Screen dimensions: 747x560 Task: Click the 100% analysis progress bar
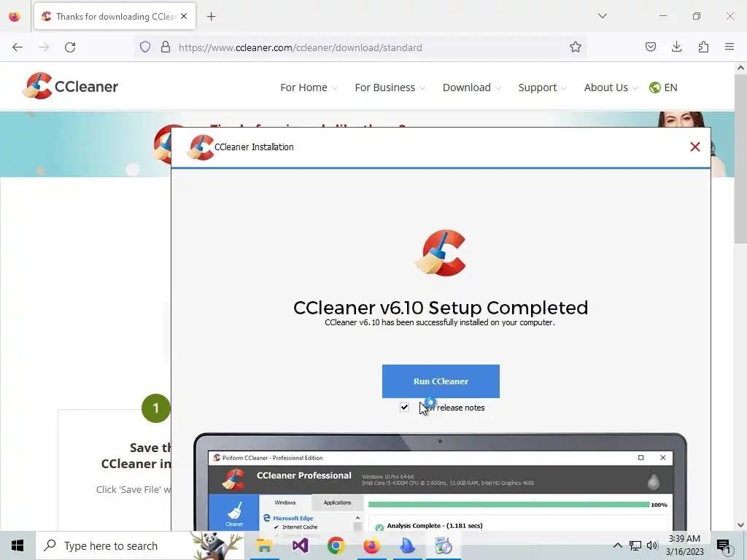[x=508, y=505]
